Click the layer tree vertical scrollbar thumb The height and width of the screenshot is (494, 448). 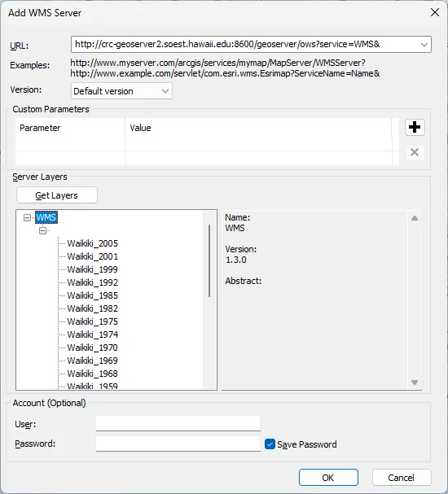click(x=209, y=260)
